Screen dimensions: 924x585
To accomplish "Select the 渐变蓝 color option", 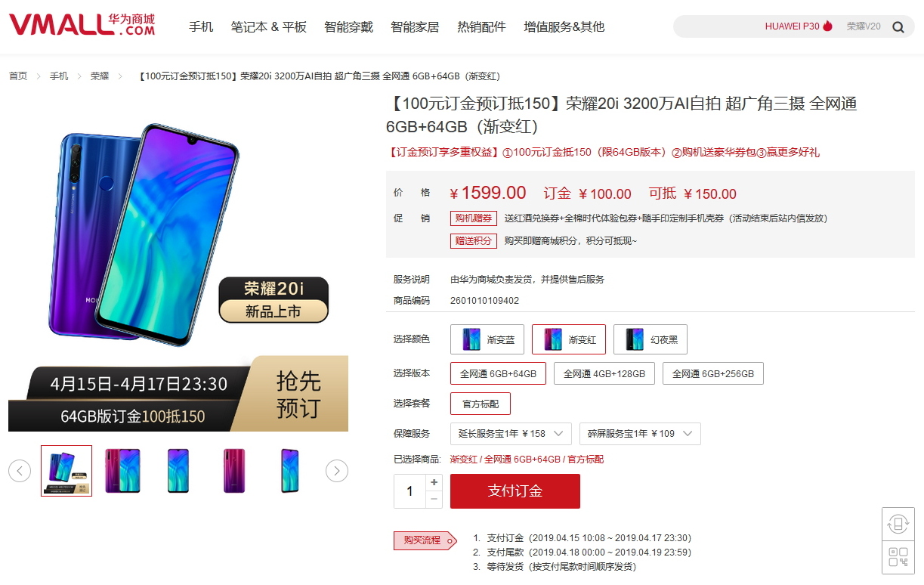I will point(487,339).
